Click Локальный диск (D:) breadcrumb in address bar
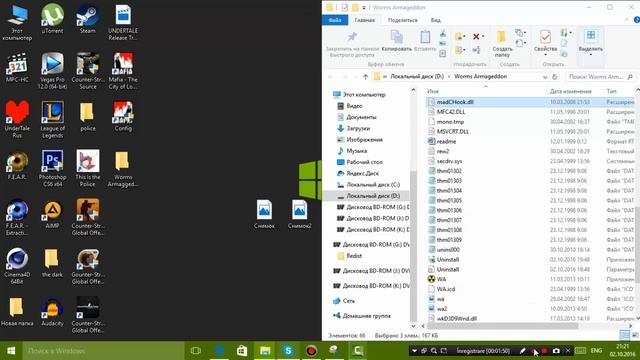This screenshot has width=640, height=360. (x=417, y=76)
